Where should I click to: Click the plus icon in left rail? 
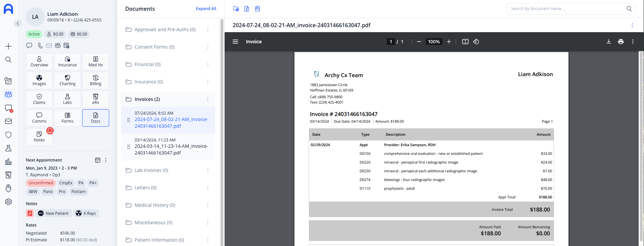pyautogui.click(x=8, y=46)
